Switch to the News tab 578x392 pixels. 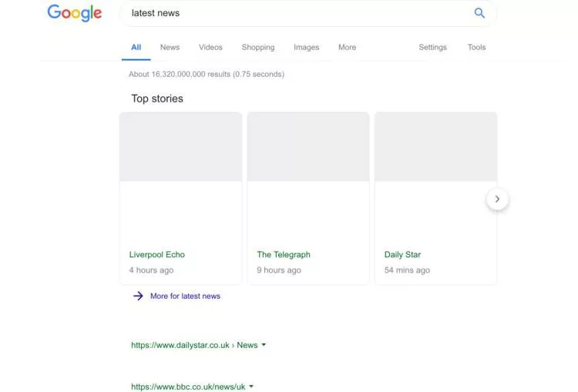tap(170, 47)
